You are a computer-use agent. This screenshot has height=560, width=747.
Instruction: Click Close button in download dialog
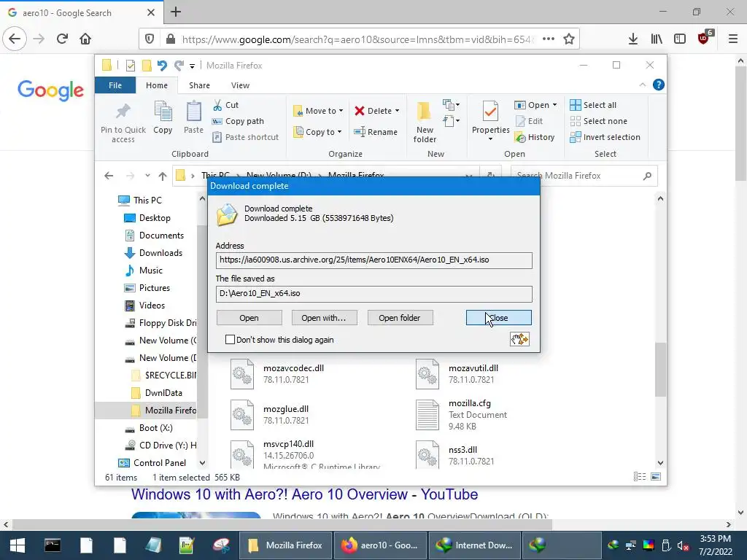click(499, 318)
